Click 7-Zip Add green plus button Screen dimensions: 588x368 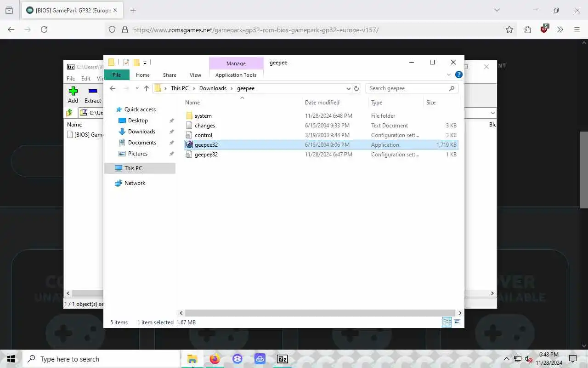[73, 94]
